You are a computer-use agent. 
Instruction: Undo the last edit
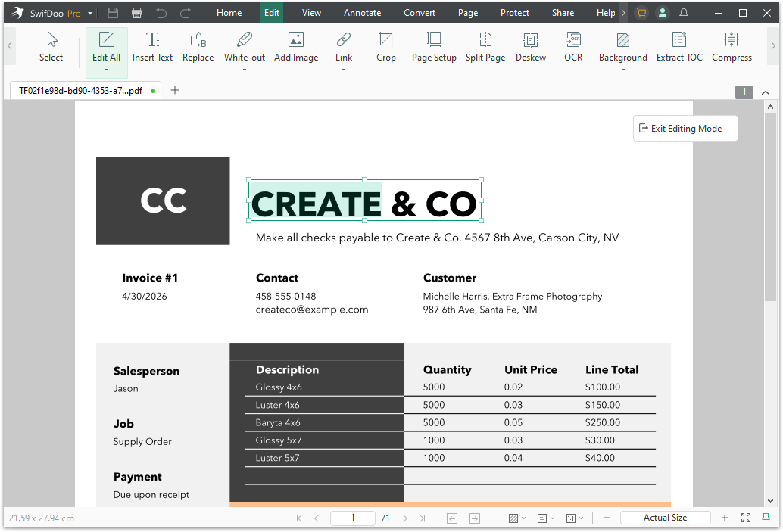coord(161,12)
